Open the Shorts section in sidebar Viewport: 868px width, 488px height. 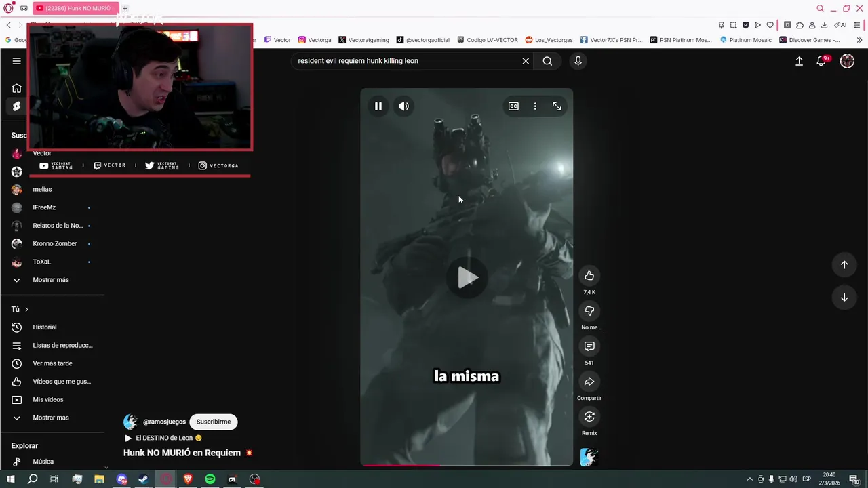pyautogui.click(x=16, y=106)
